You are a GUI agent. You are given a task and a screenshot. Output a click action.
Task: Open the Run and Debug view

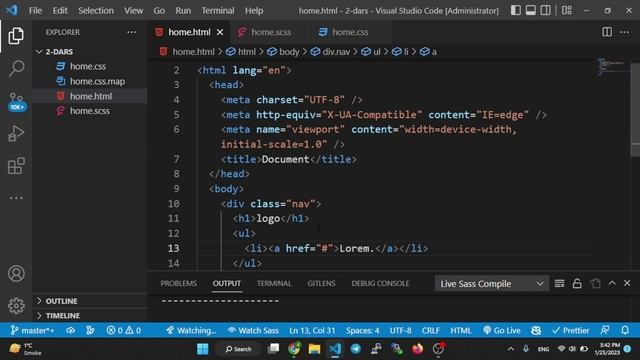pos(16,133)
